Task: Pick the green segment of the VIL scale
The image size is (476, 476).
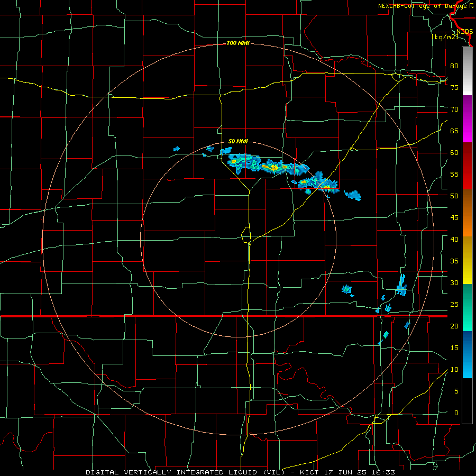Action: tap(467, 307)
